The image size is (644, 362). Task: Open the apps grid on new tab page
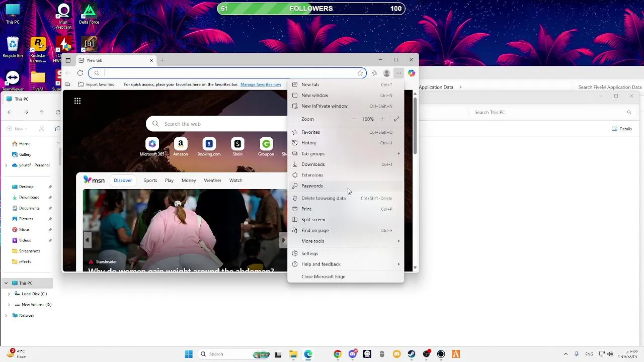click(77, 101)
